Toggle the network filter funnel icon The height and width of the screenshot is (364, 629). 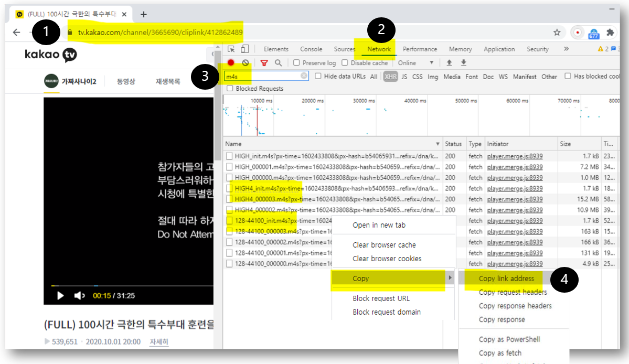[x=264, y=63]
